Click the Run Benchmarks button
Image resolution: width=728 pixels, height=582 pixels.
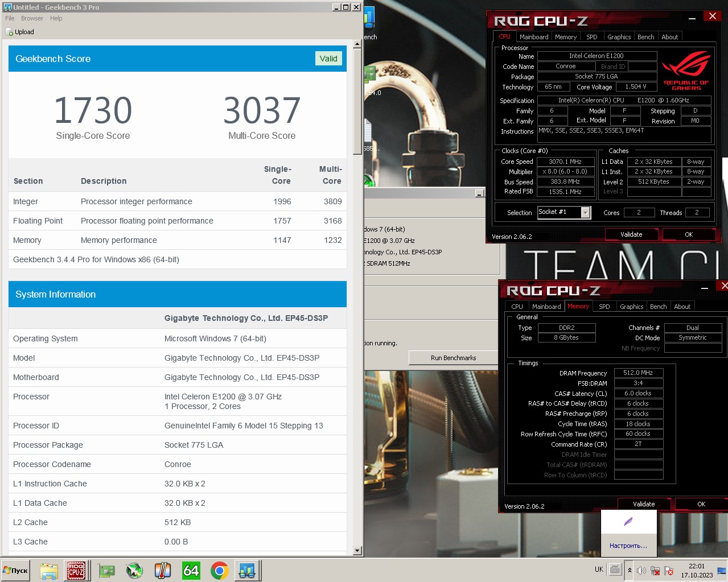[x=453, y=358]
